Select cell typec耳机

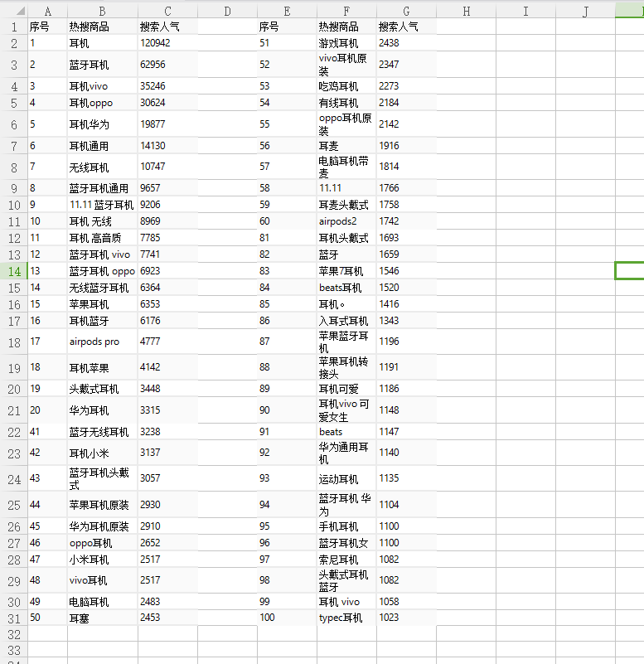346,618
